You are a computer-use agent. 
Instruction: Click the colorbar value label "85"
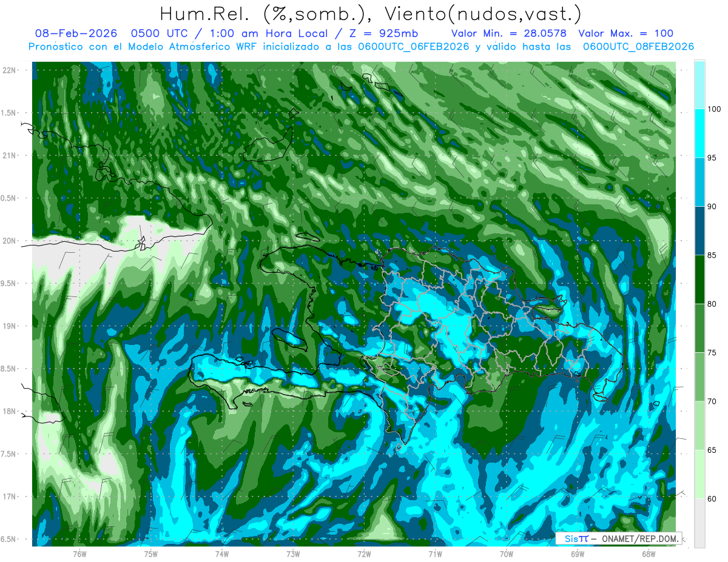coord(712,255)
